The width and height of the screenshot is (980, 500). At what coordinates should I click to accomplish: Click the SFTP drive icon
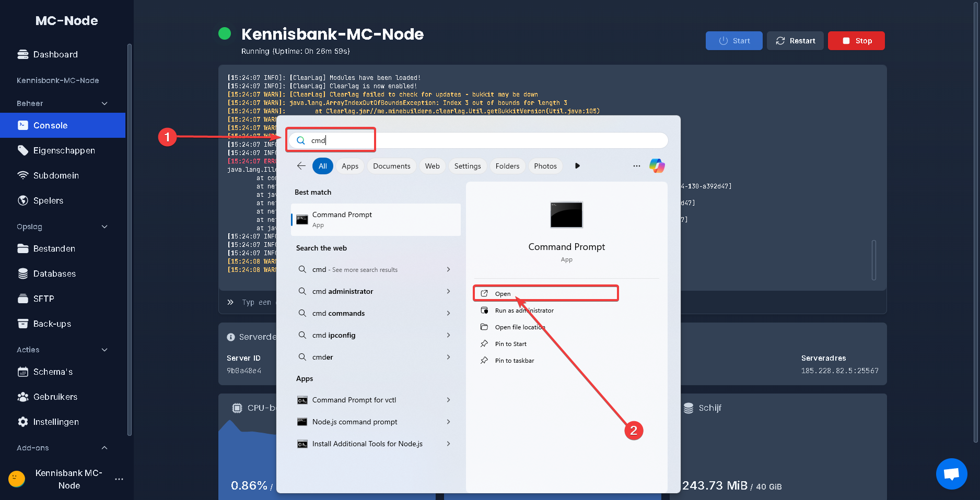[x=23, y=299]
